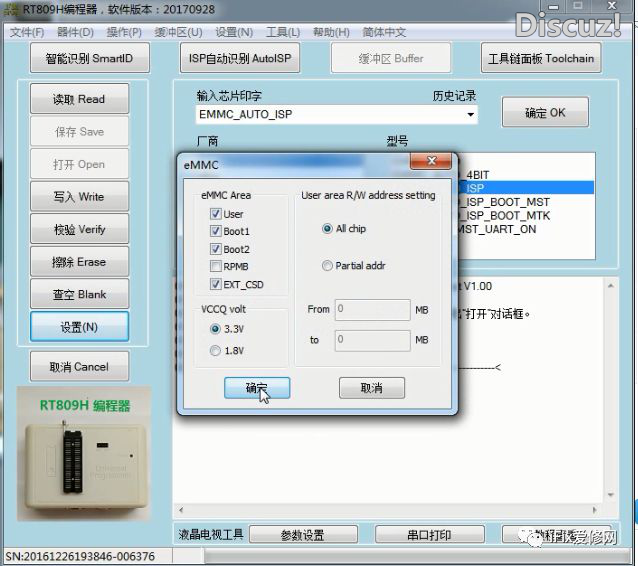
Task: Open the 器件(D) menu
Action: (75, 32)
